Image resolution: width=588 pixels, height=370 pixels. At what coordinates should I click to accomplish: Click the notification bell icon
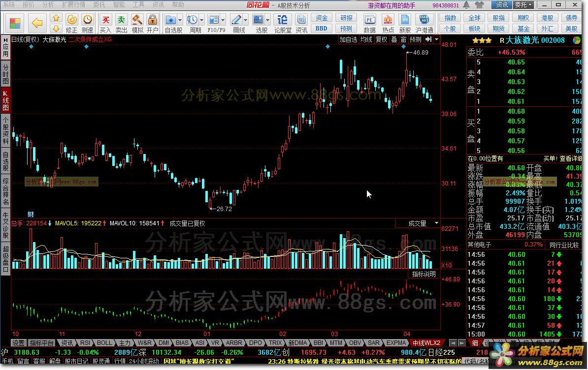pyautogui.click(x=466, y=5)
